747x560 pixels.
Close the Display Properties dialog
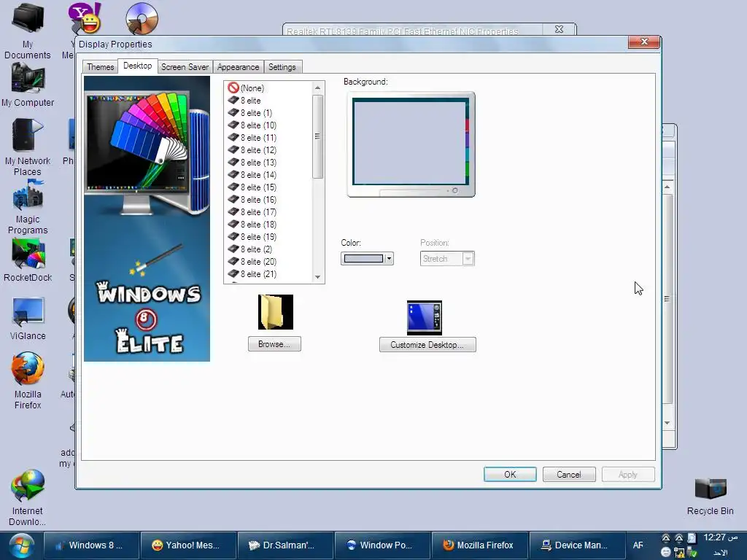[x=644, y=42]
